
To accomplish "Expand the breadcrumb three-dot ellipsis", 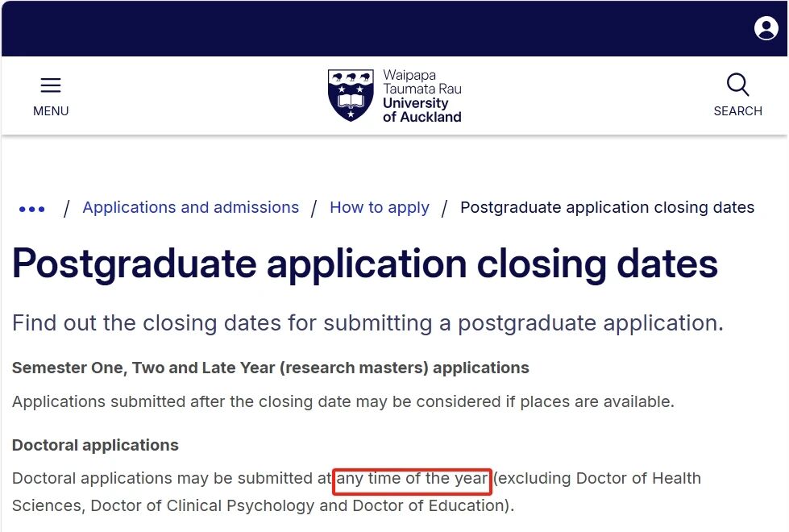I will 32,209.
